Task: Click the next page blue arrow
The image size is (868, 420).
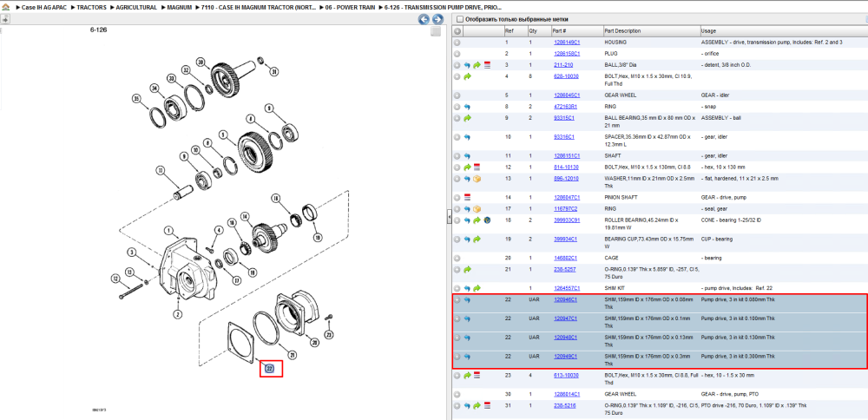Action: pyautogui.click(x=437, y=19)
